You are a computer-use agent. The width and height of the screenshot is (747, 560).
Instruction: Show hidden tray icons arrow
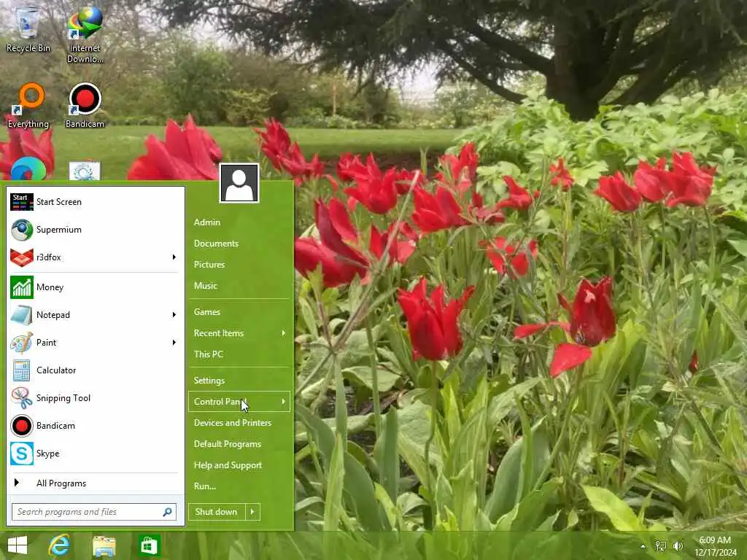(x=643, y=546)
